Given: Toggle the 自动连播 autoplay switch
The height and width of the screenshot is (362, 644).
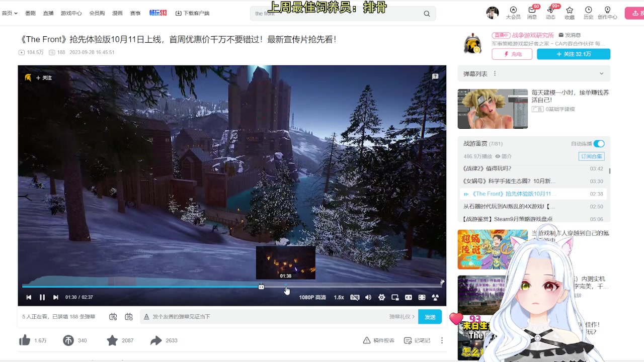Looking at the screenshot, I should 599,144.
